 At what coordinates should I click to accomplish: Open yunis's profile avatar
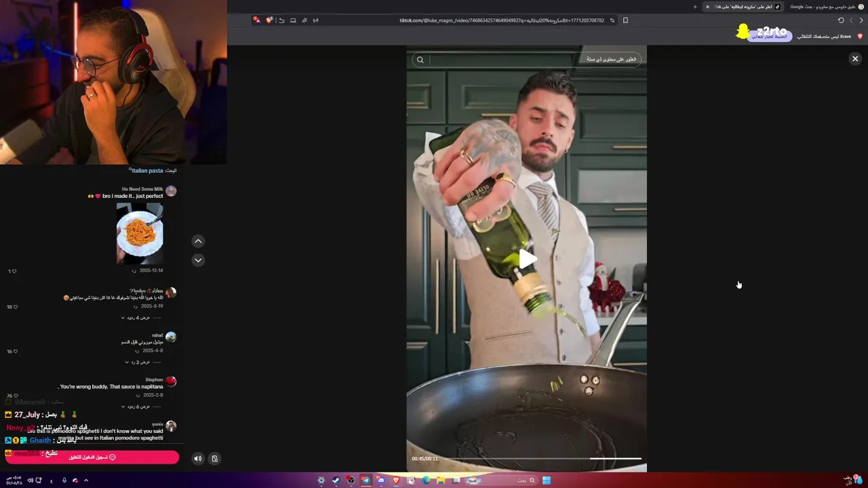171,426
